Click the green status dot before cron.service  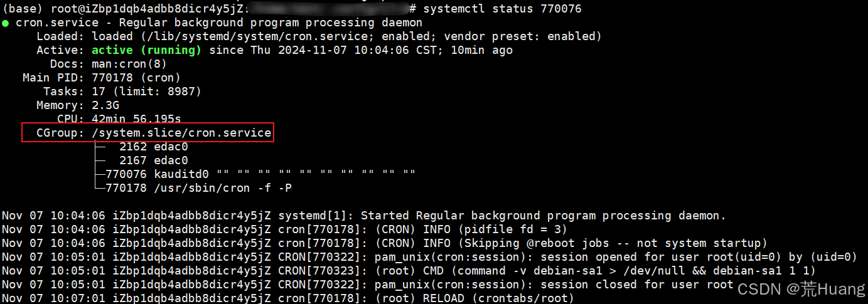click(x=6, y=23)
